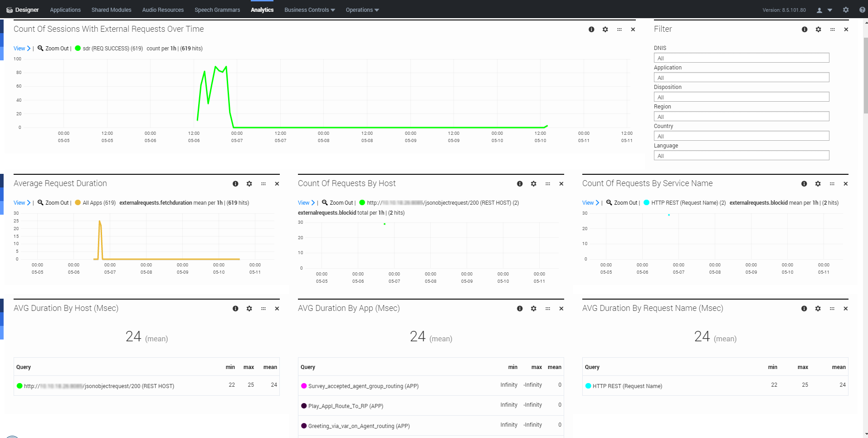Click the user profile icon in top bar
This screenshot has width=868, height=438.
click(818, 10)
